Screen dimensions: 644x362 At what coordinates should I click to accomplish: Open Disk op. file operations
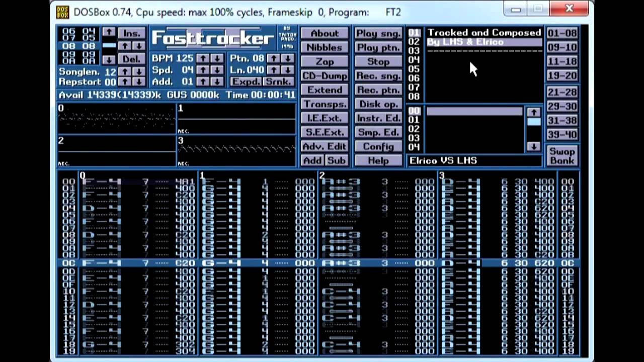click(378, 104)
